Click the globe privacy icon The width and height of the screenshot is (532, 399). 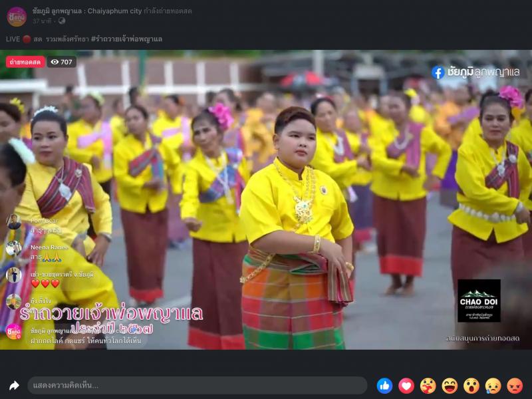coord(62,21)
